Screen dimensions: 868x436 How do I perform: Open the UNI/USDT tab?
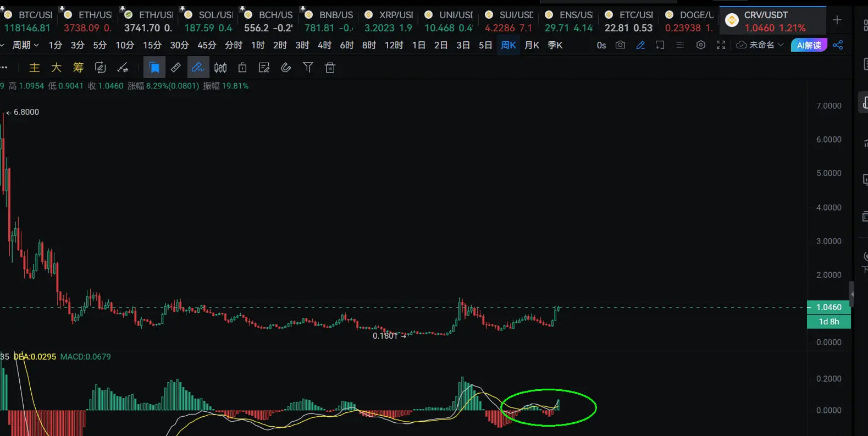coord(449,21)
